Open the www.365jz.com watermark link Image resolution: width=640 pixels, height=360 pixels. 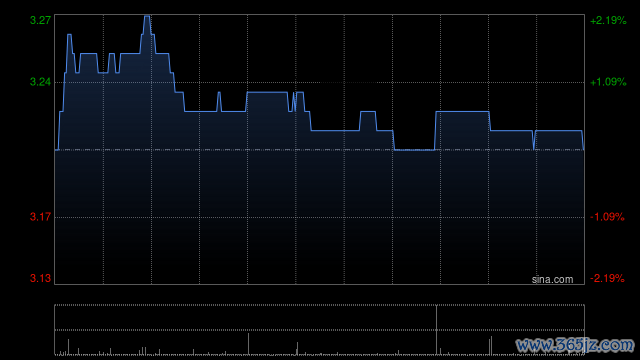click(575, 345)
